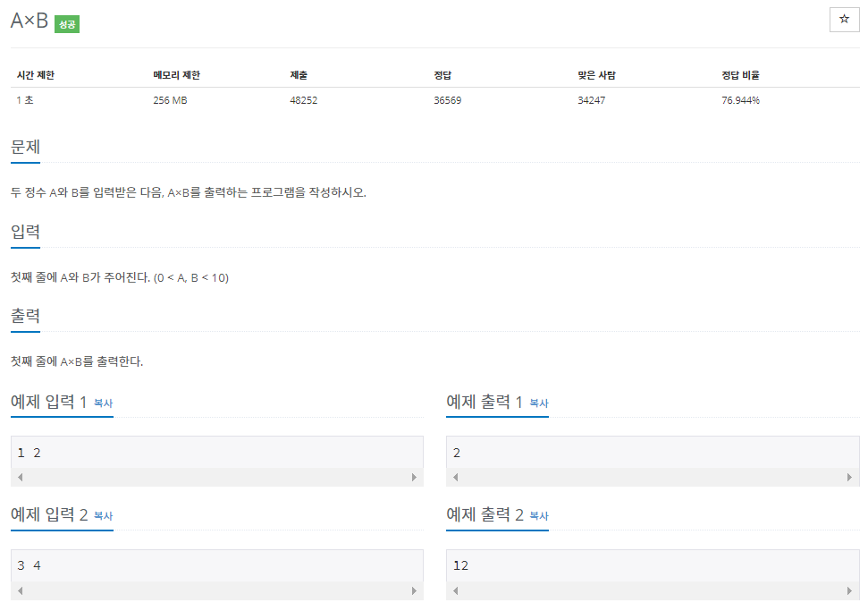Copy example input 2 via 복사 link
This screenshot has width=868, height=611.
(104, 515)
